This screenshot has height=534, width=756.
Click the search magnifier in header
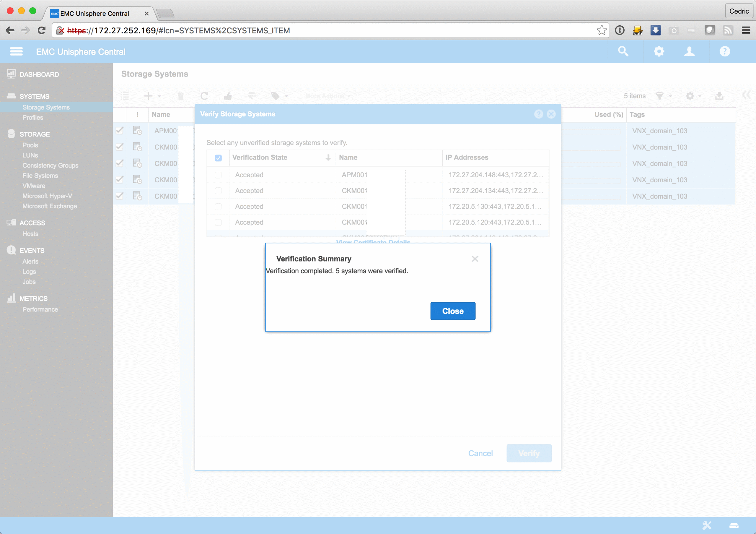point(623,51)
